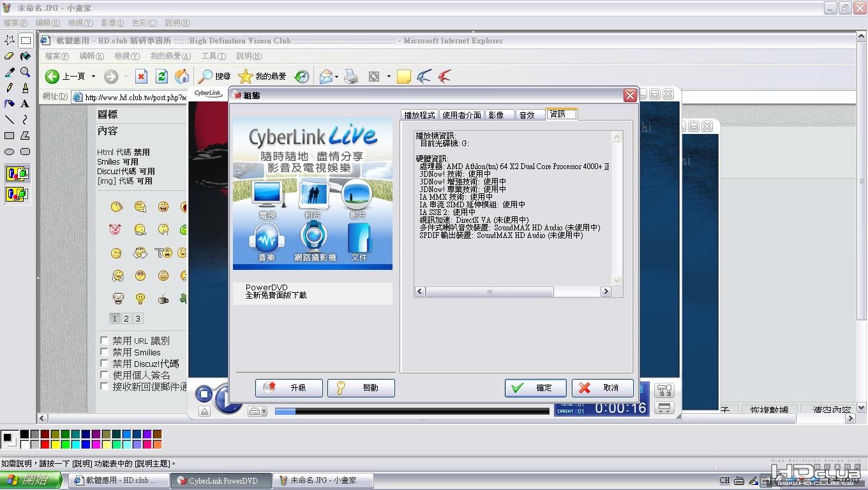Open 音樂 music headphone icon
This screenshot has height=490, width=868.
click(267, 242)
